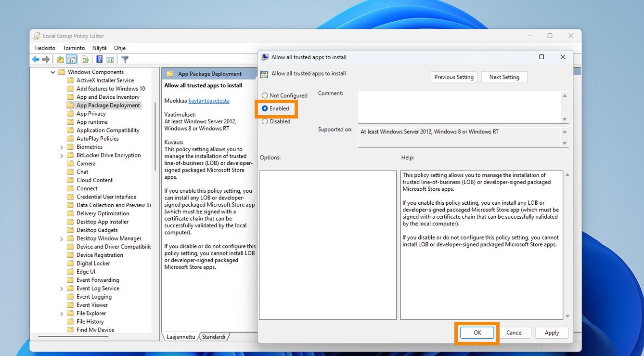Switch to the Standardi tab
The image size is (644, 356).
coord(214,337)
